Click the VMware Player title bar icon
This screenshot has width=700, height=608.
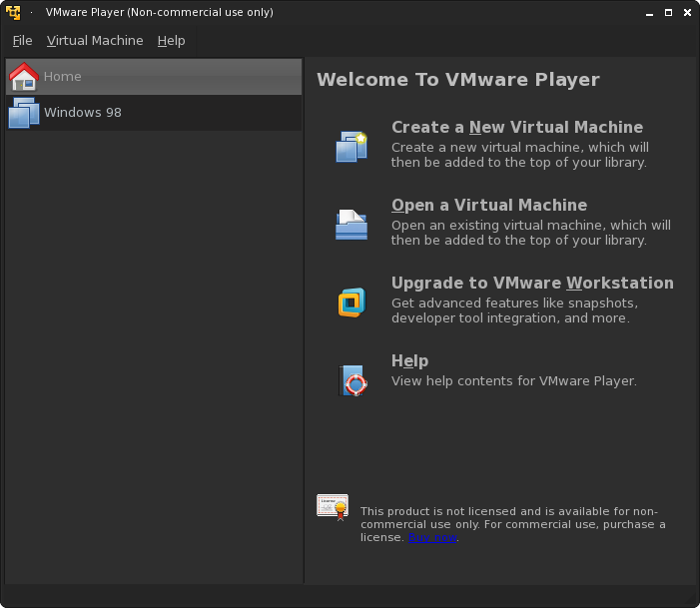13,13
